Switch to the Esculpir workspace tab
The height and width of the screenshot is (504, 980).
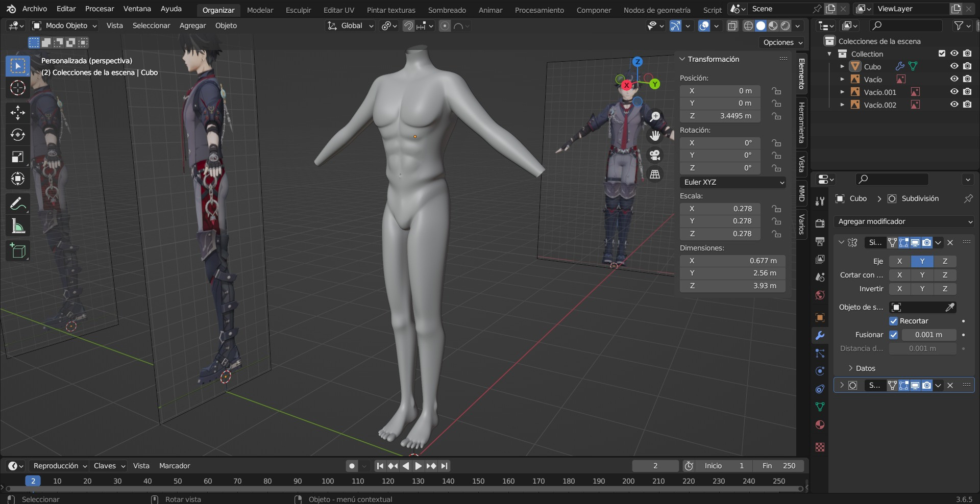point(298,10)
